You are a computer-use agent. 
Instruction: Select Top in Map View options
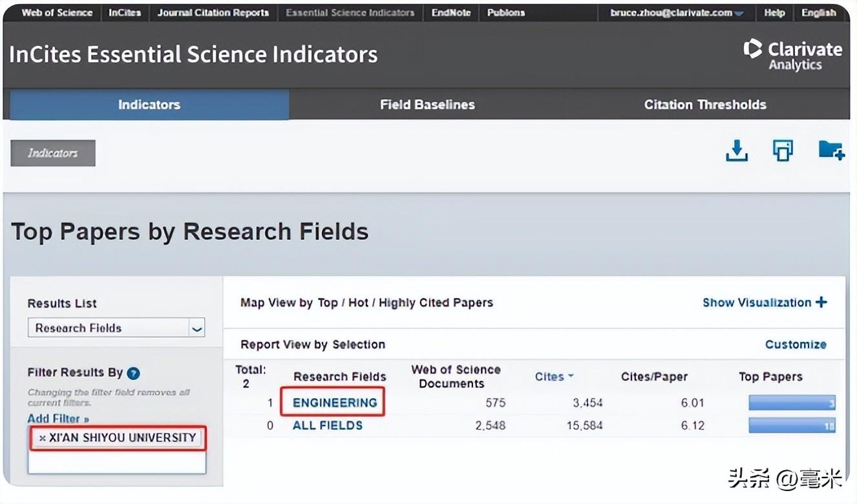point(328,302)
